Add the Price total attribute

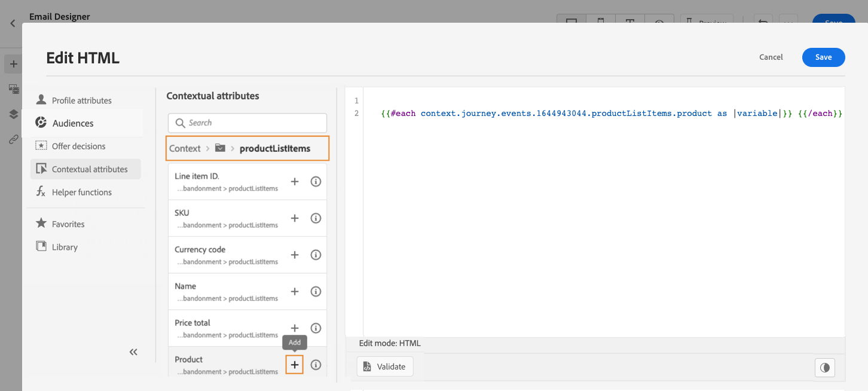point(294,328)
